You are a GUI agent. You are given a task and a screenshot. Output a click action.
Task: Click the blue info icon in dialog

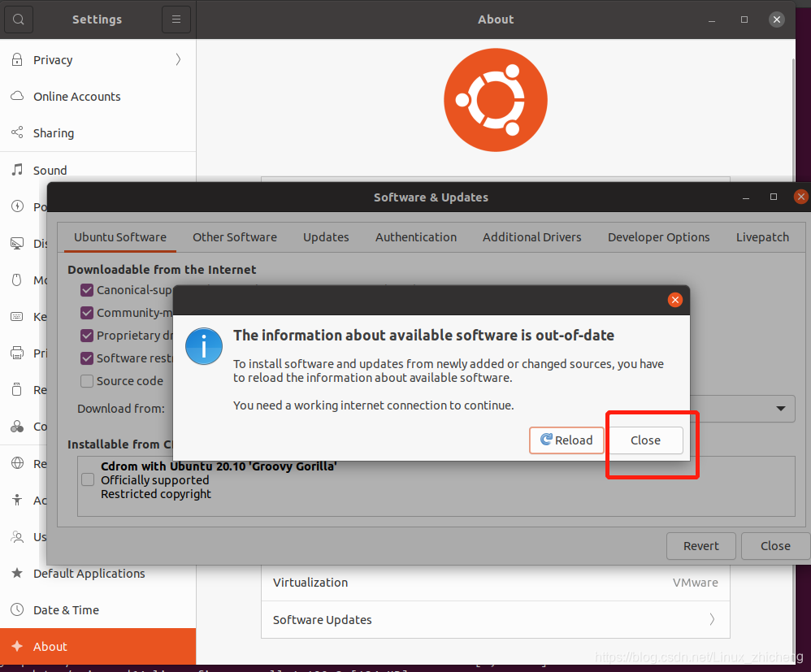[204, 346]
